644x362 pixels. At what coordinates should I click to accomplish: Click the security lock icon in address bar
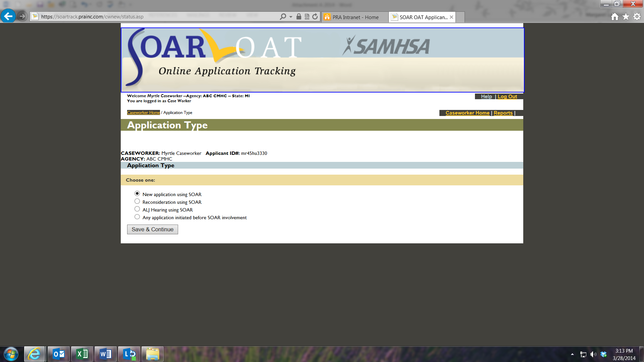point(299,16)
